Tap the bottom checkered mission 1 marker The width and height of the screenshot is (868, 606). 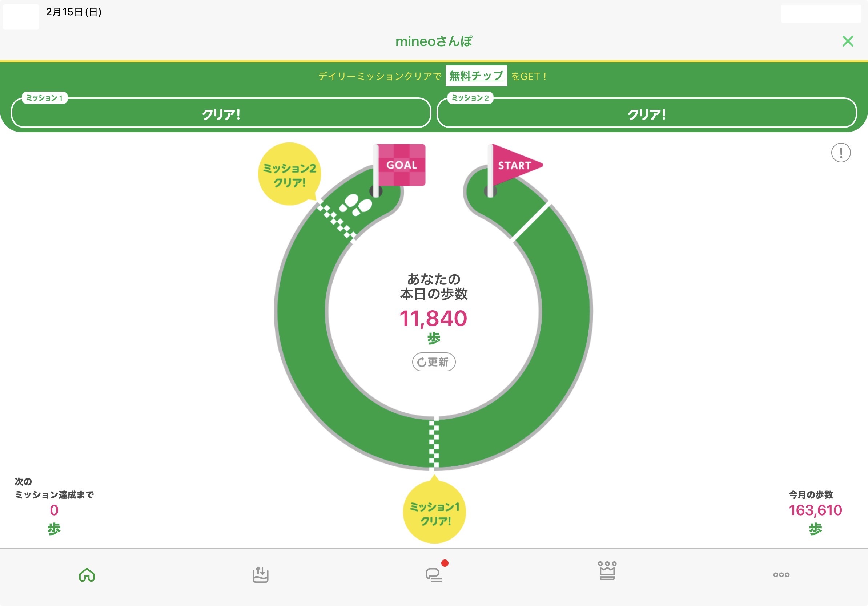pos(434,444)
